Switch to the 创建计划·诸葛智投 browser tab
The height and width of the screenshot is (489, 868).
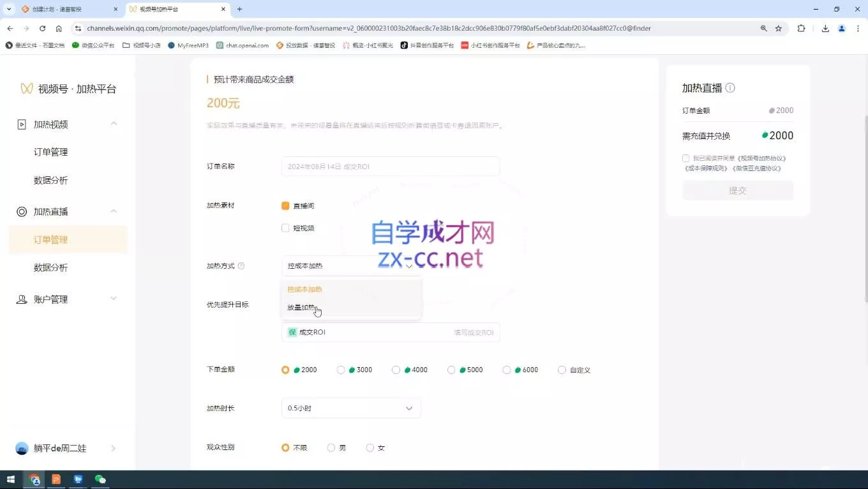[57, 10]
